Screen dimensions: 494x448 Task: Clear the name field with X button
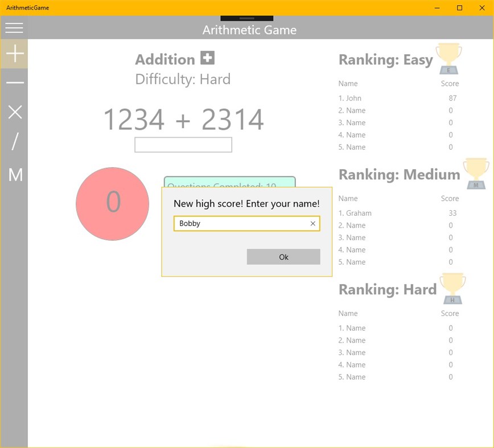tap(312, 223)
